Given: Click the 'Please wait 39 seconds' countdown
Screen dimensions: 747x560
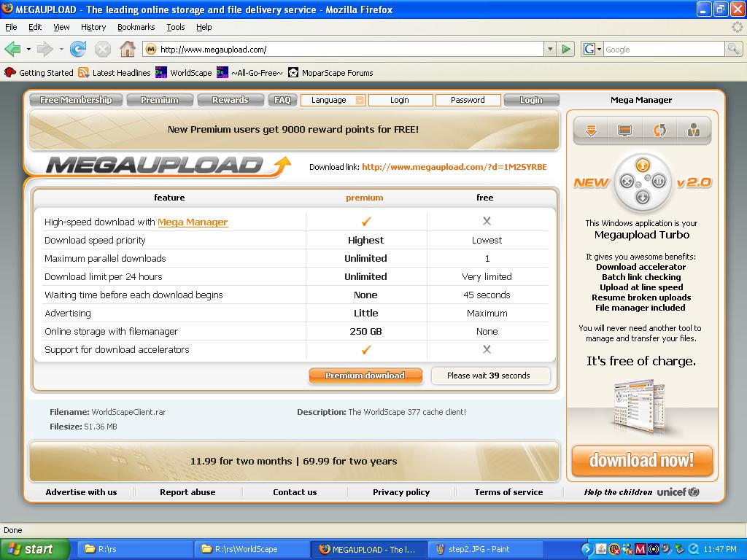Looking at the screenshot, I should tap(490, 376).
